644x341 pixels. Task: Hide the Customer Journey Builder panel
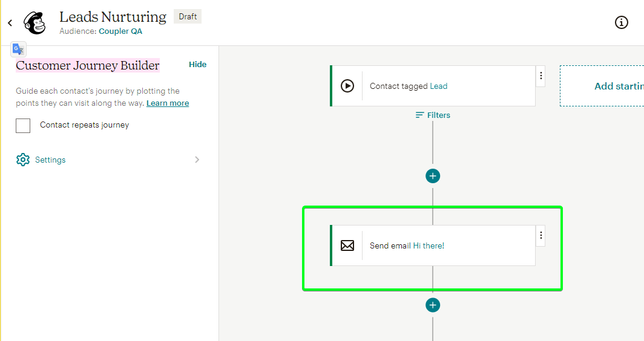[x=197, y=65]
